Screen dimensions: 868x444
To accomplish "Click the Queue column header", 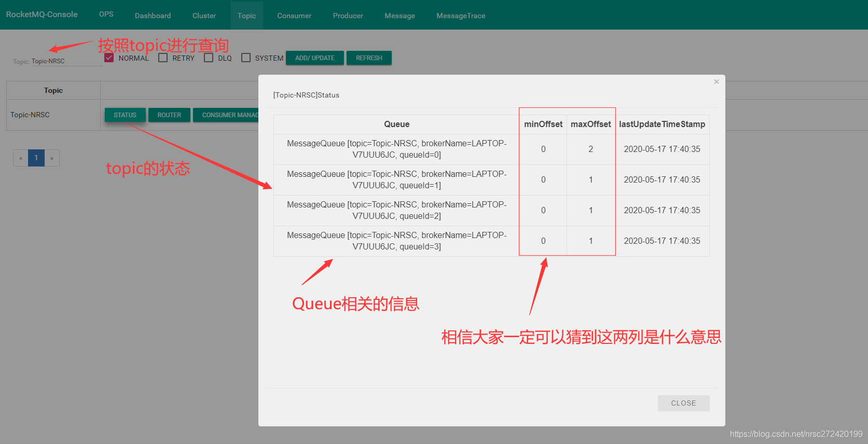I will [397, 124].
